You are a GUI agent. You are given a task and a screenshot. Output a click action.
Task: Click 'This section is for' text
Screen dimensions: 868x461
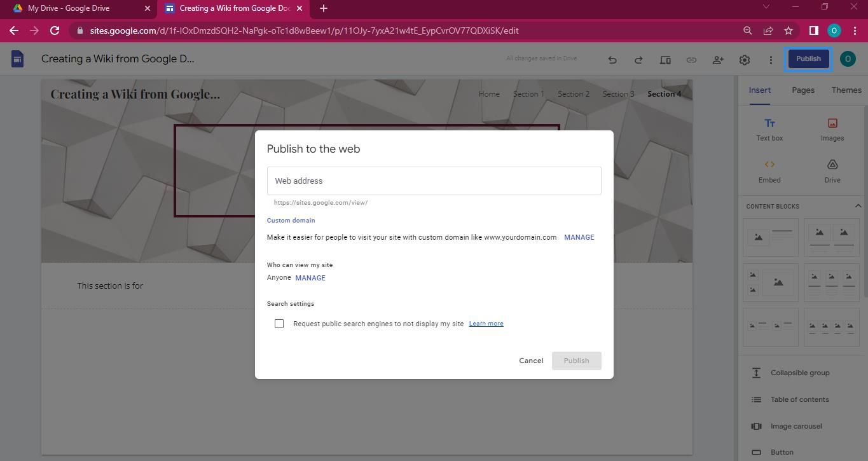[x=110, y=286]
